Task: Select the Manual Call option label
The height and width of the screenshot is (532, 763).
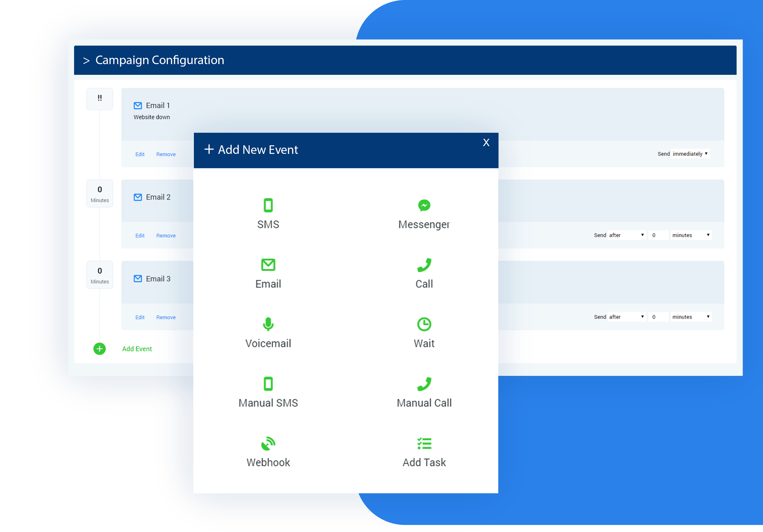Action: click(x=424, y=403)
